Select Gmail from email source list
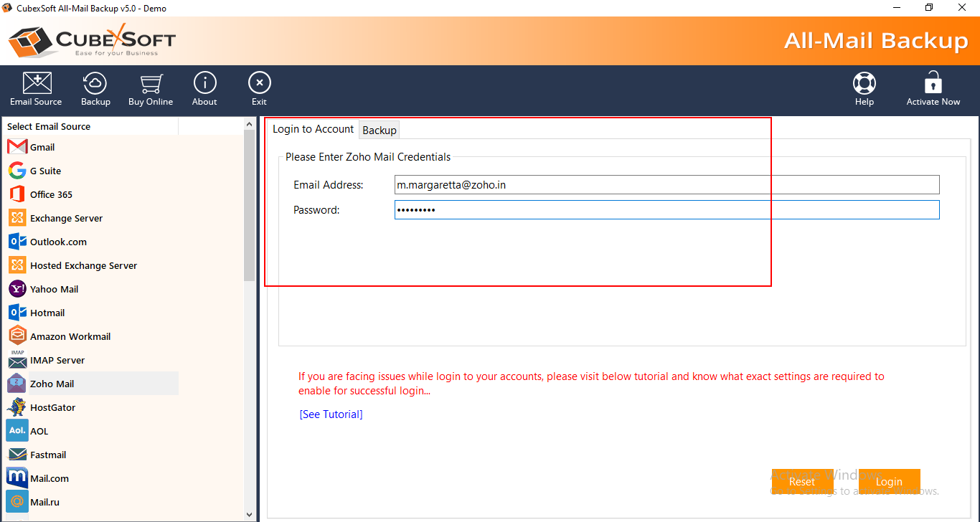 tap(42, 147)
